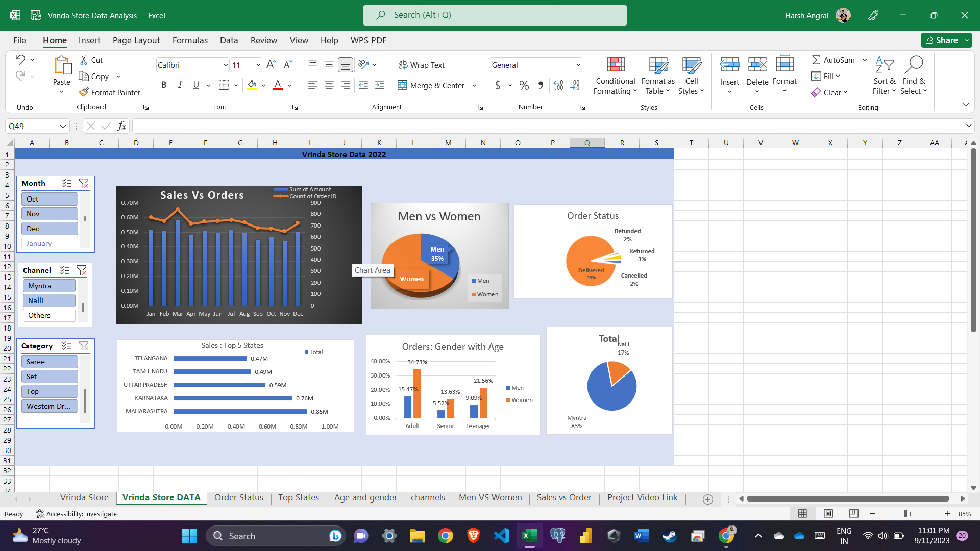This screenshot has height=551, width=980.
Task: Toggle Wrap Text option
Action: [x=422, y=65]
